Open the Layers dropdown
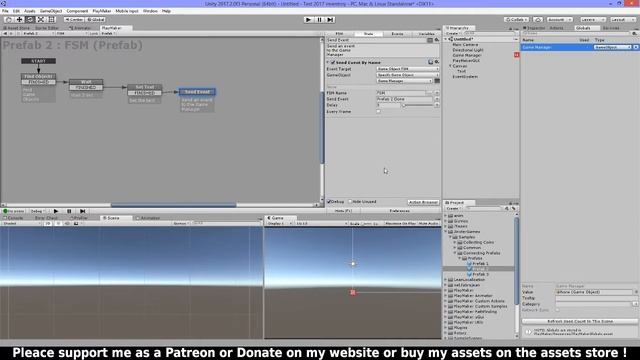Viewport: 640px width, 360px height. (x=592, y=20)
